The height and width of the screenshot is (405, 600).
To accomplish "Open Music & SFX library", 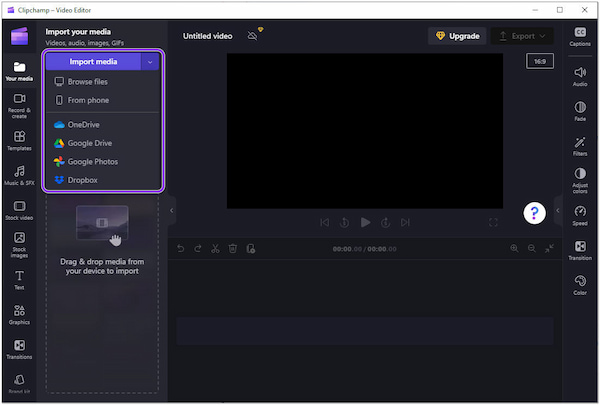I will click(x=19, y=175).
